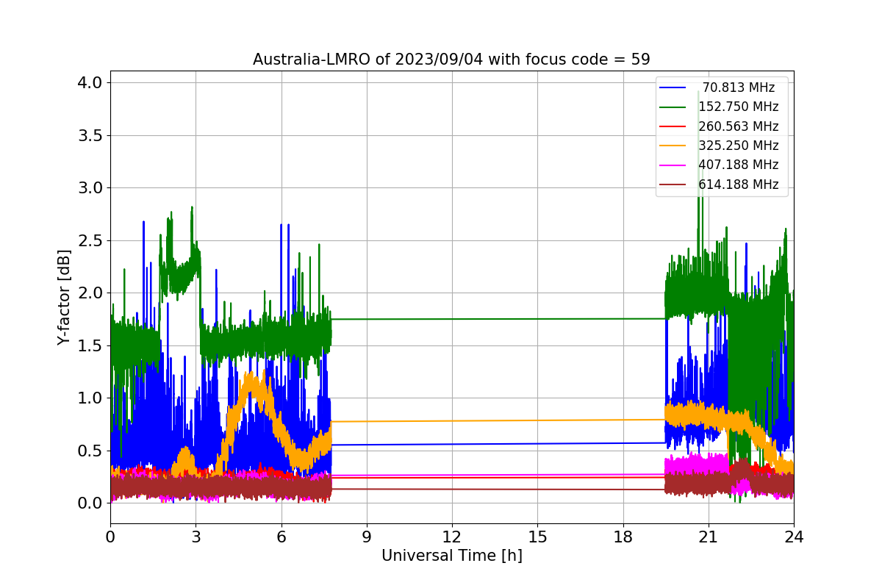Viewport: 882px width, 588px height.
Task: Click the orange line swatch for 325.250 MHz
Action: point(674,146)
